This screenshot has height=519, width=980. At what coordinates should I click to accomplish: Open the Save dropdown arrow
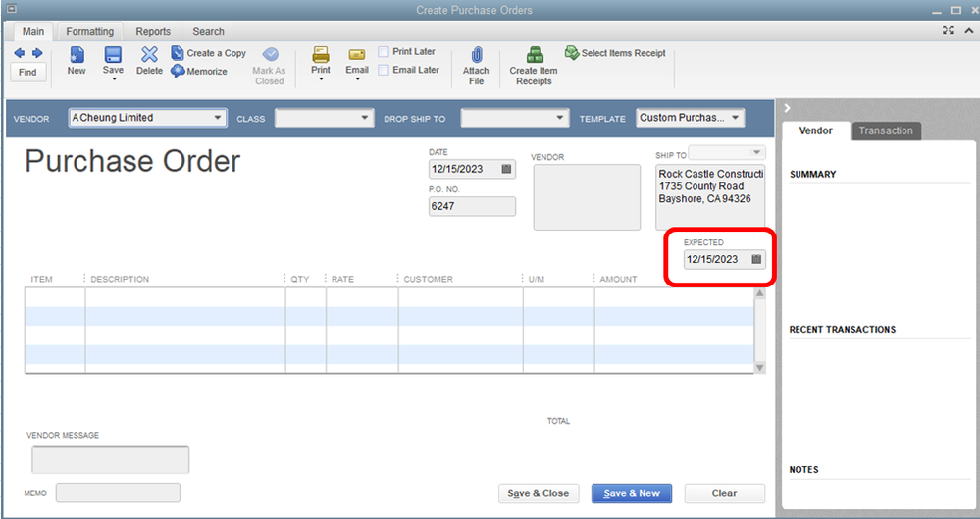tap(113, 79)
